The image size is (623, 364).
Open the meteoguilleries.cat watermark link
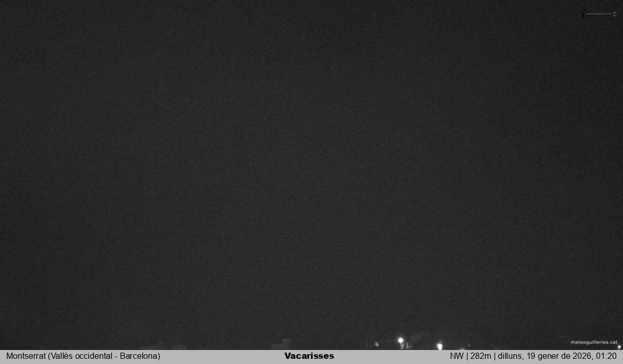(594, 342)
